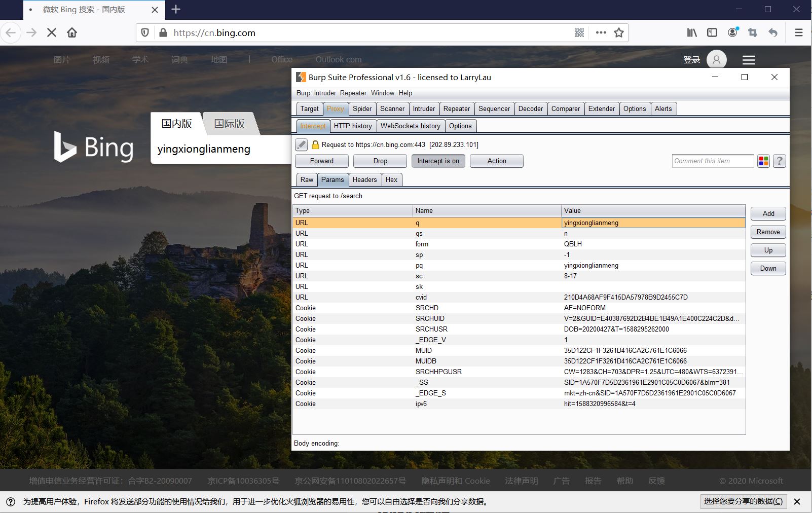Show the Raw request view
The image size is (812, 513).
(x=307, y=179)
